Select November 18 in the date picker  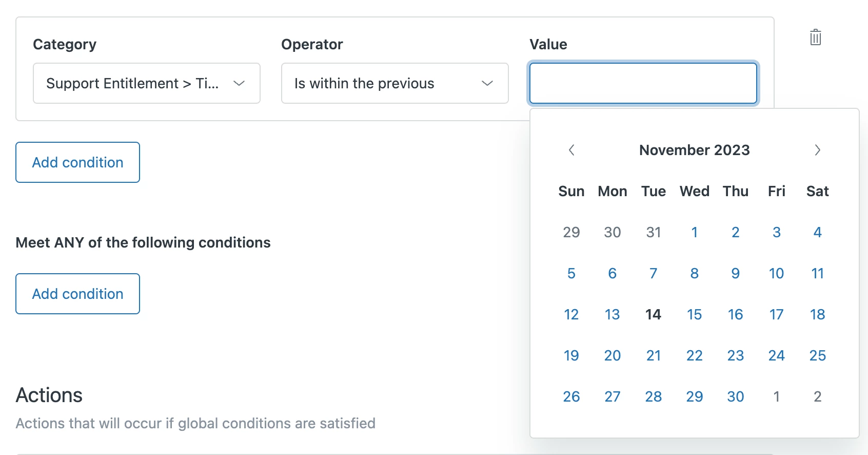817,314
